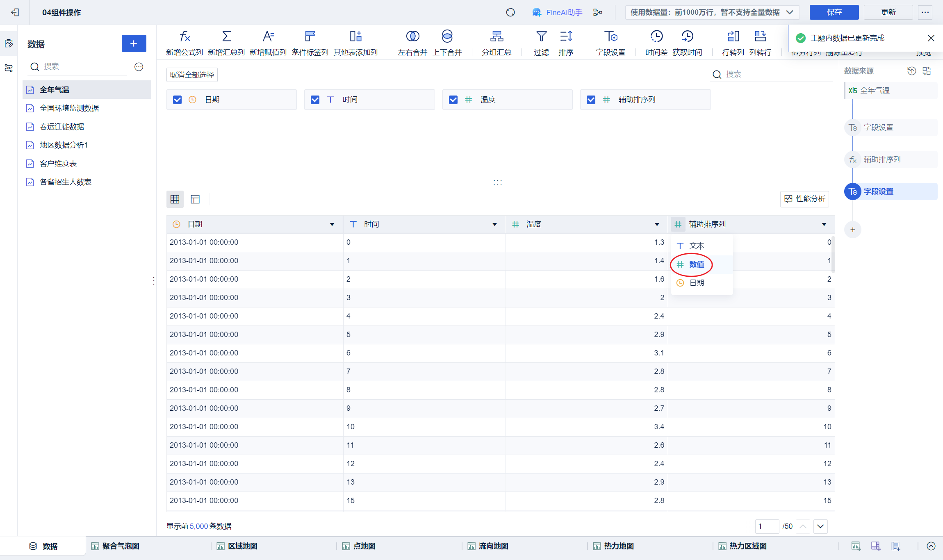Uncheck the 温度 field checkbox
The width and height of the screenshot is (943, 560).
click(x=453, y=100)
